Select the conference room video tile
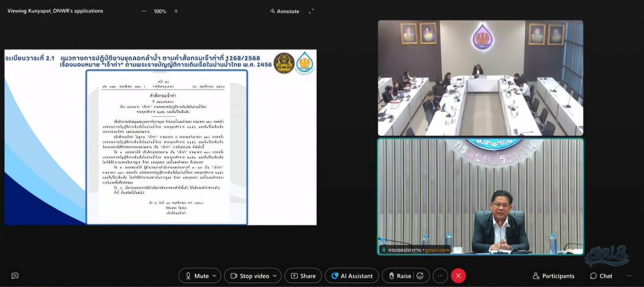Viewport: 644px width, 287px height. click(480, 78)
